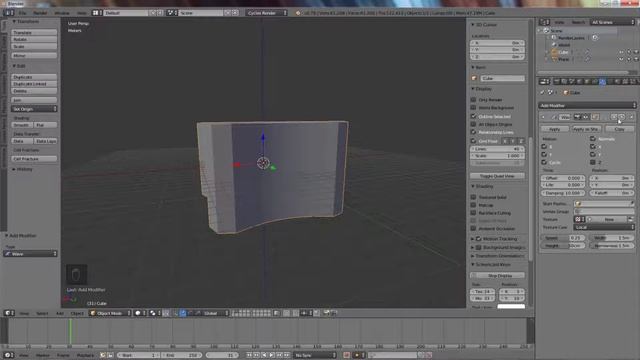This screenshot has height=360, width=640.
Task: Click the Narrowness slider field
Action: [612, 245]
